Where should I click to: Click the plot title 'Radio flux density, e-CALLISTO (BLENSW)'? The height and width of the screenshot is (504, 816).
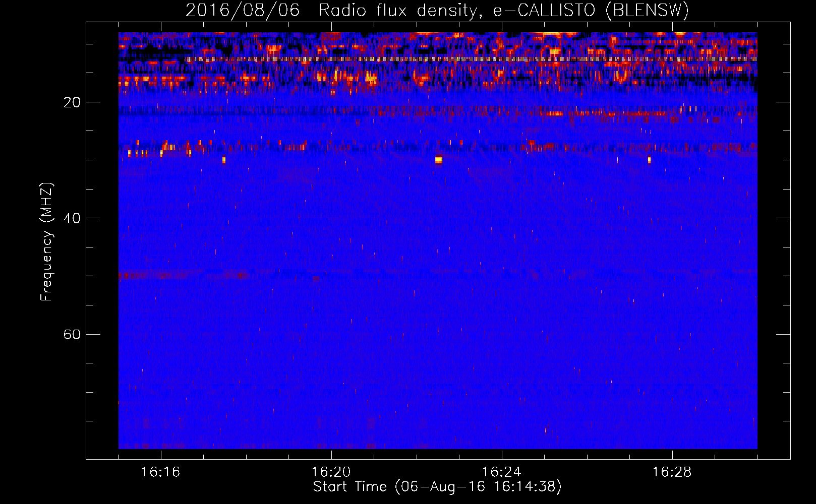click(503, 10)
